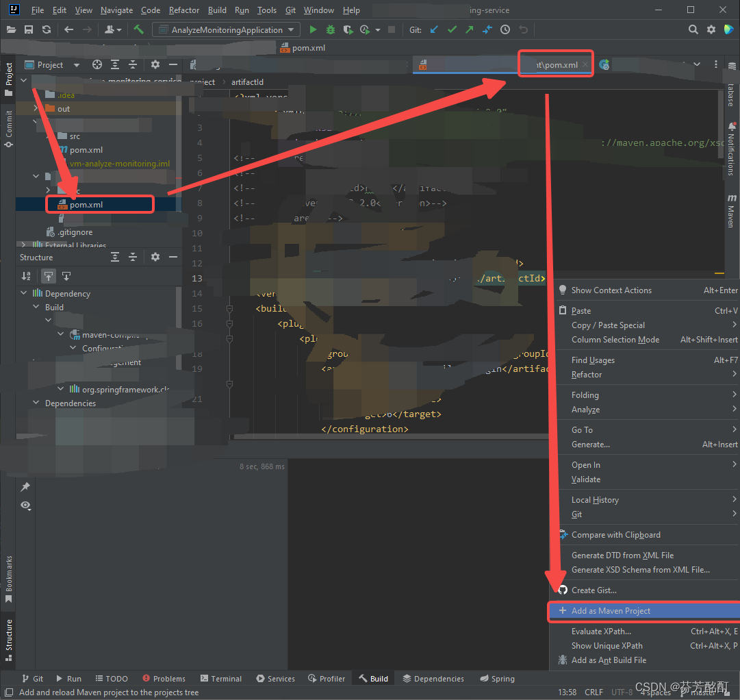Hide the Structure panel with minus icon
This screenshot has height=700, width=740.
173,257
